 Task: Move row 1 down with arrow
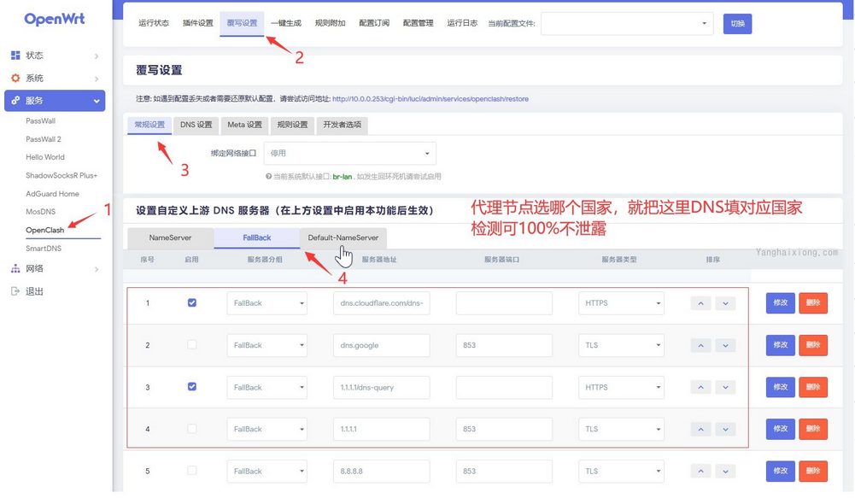(x=725, y=303)
